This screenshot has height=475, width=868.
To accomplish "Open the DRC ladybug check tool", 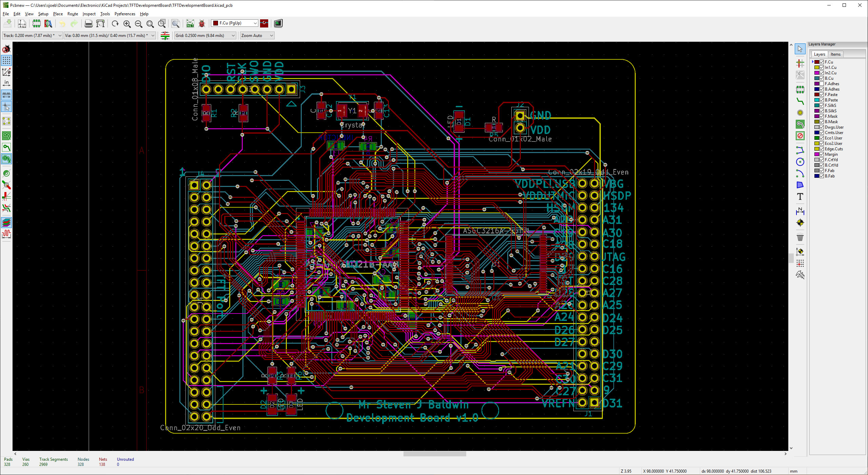I will [202, 23].
